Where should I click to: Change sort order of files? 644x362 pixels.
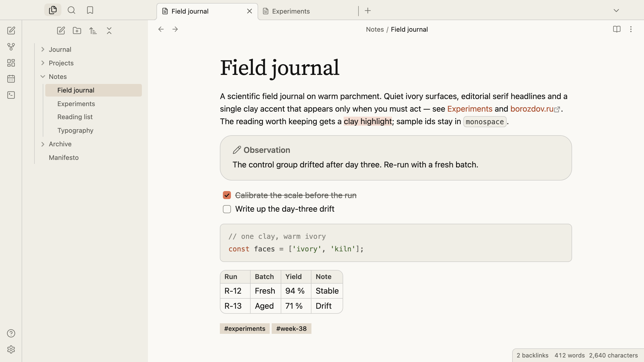coord(93,31)
